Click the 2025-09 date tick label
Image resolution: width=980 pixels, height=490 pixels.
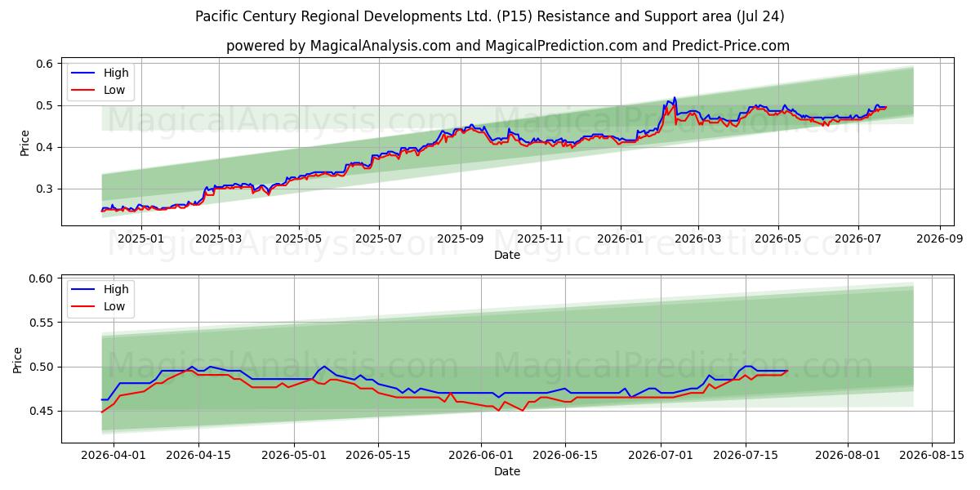pos(460,238)
